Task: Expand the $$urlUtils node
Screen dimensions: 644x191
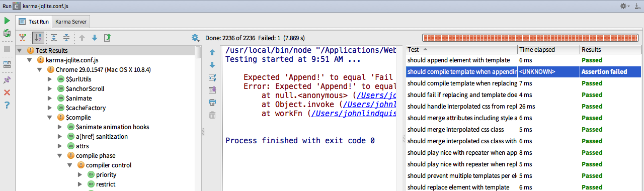Action: point(50,79)
